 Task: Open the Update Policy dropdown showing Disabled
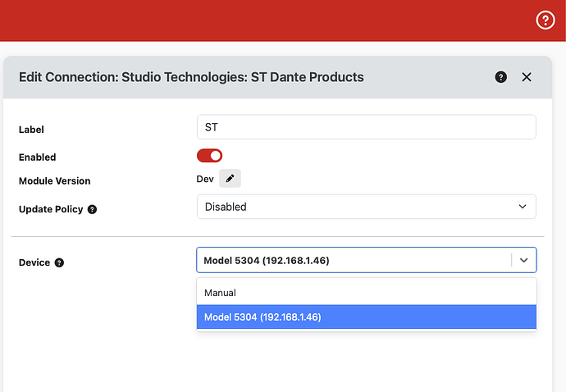366,207
